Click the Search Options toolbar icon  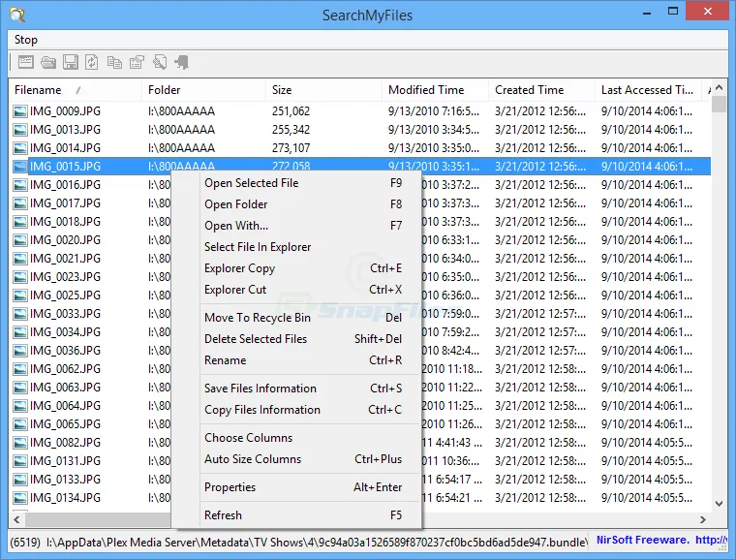(x=26, y=63)
